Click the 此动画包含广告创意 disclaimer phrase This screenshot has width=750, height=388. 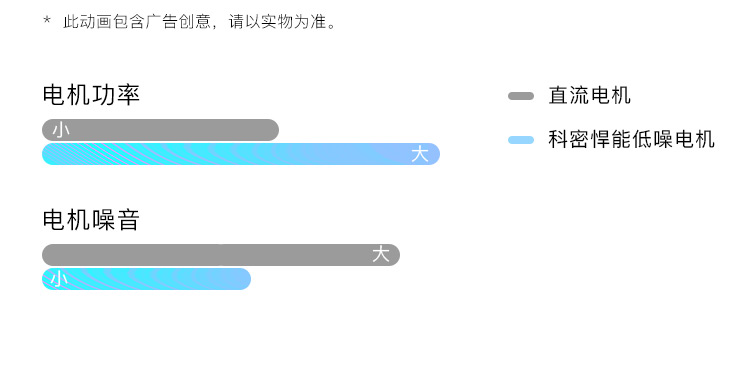137,22
